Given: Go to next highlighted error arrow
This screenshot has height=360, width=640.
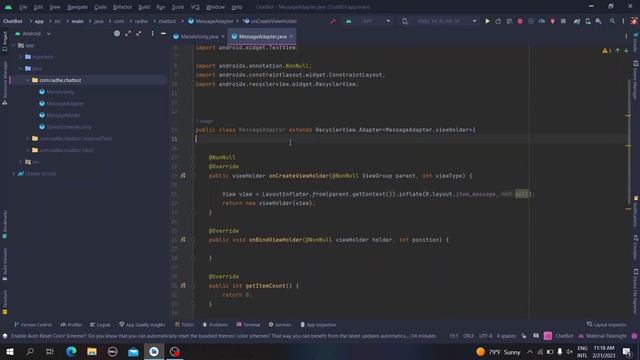Looking at the screenshot, I should pos(627,51).
